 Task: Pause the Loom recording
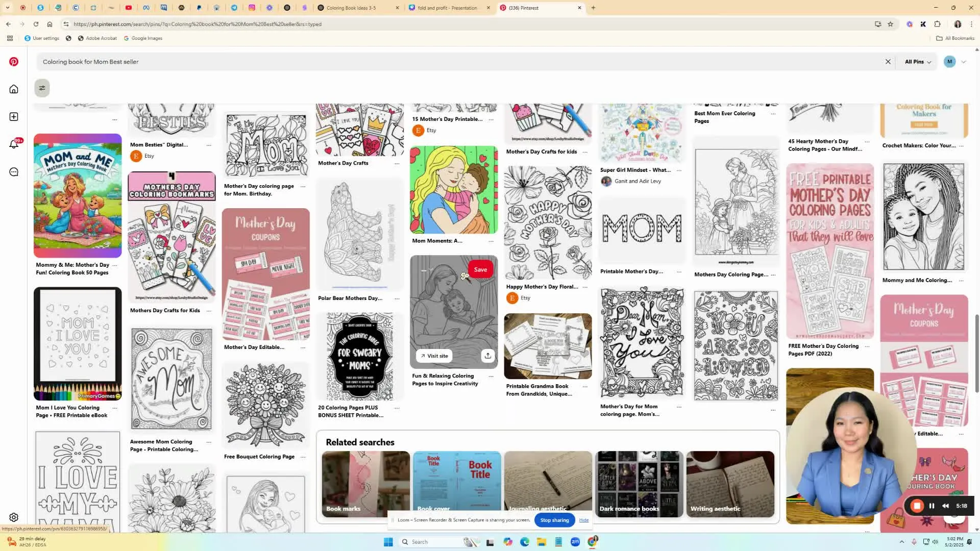coord(932,506)
